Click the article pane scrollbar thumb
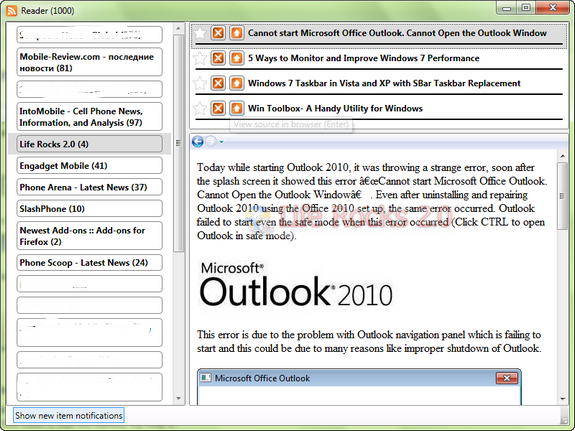Screen dimensions: 575x431 click(x=562, y=196)
